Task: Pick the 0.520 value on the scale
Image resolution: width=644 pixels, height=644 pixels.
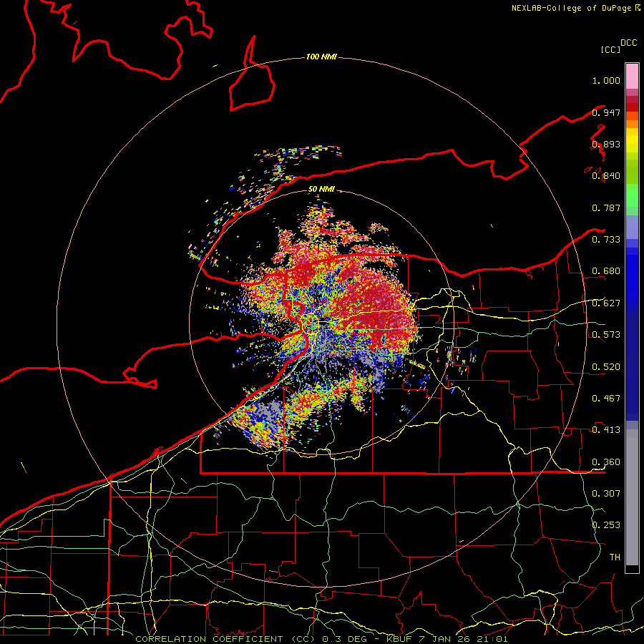Action: (606, 367)
